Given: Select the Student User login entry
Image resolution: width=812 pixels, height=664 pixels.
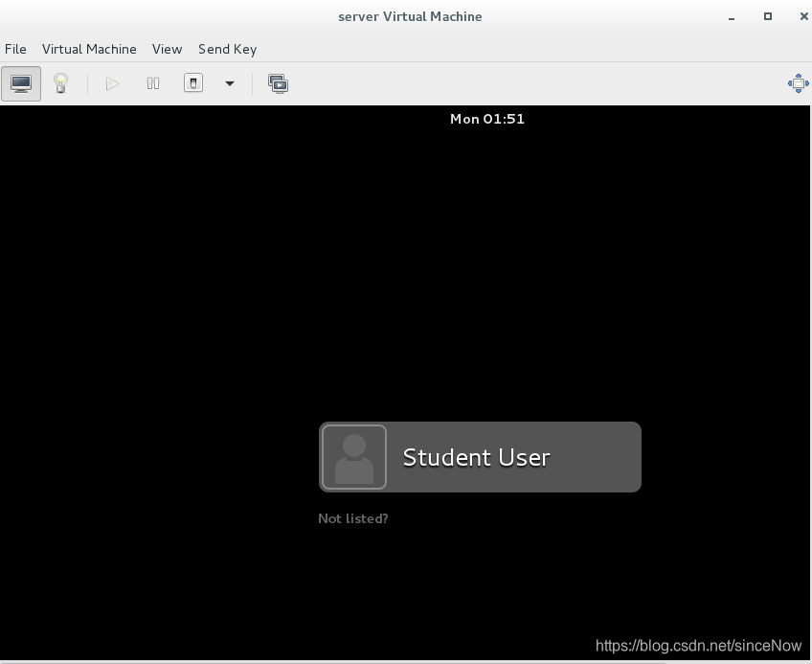Looking at the screenshot, I should pyautogui.click(x=480, y=457).
